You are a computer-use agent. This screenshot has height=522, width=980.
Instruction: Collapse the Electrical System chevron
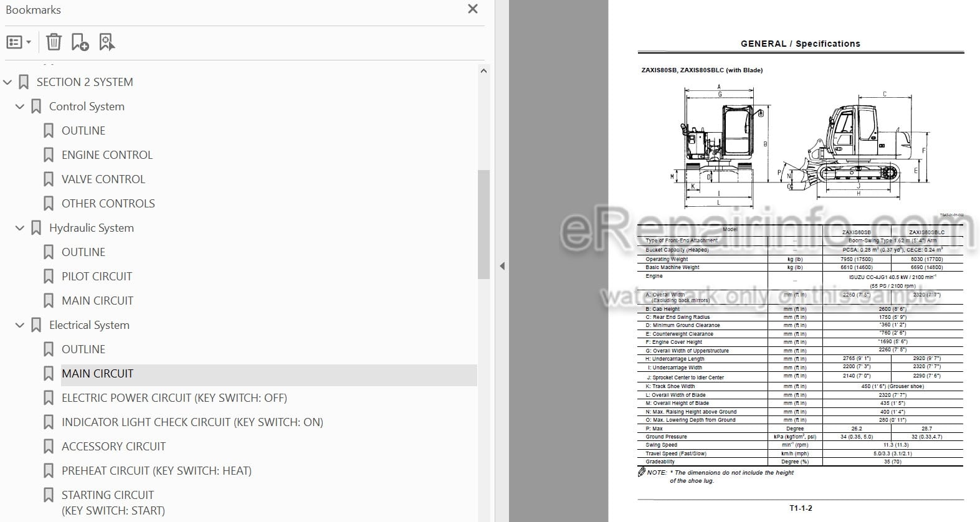[20, 325]
